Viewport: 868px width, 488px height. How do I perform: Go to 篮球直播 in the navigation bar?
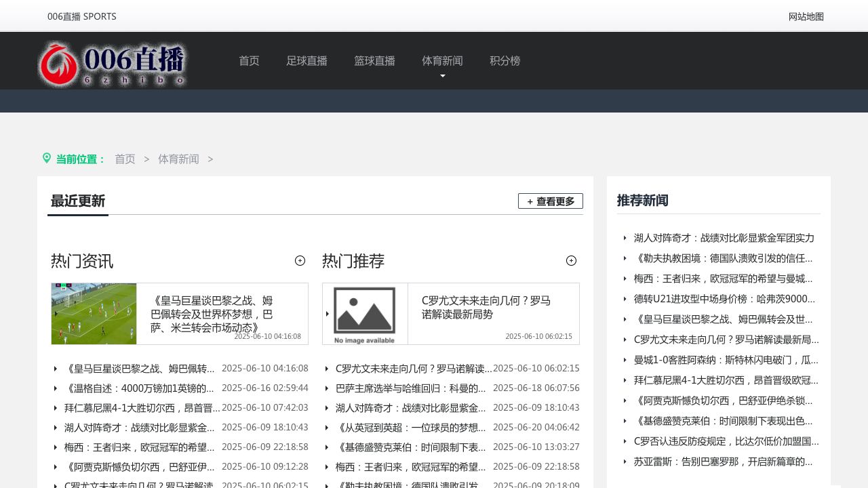[x=374, y=61]
